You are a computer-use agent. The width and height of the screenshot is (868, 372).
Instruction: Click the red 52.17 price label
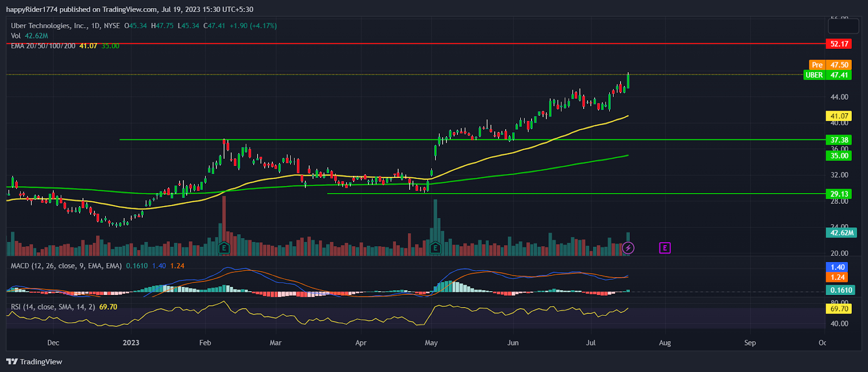tap(839, 44)
